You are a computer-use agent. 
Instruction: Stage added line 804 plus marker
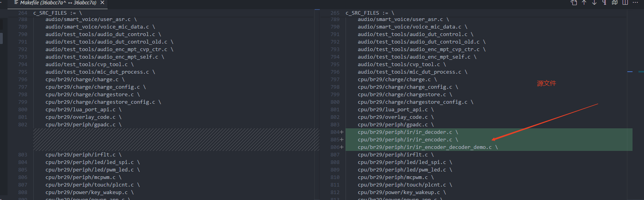coord(342,132)
